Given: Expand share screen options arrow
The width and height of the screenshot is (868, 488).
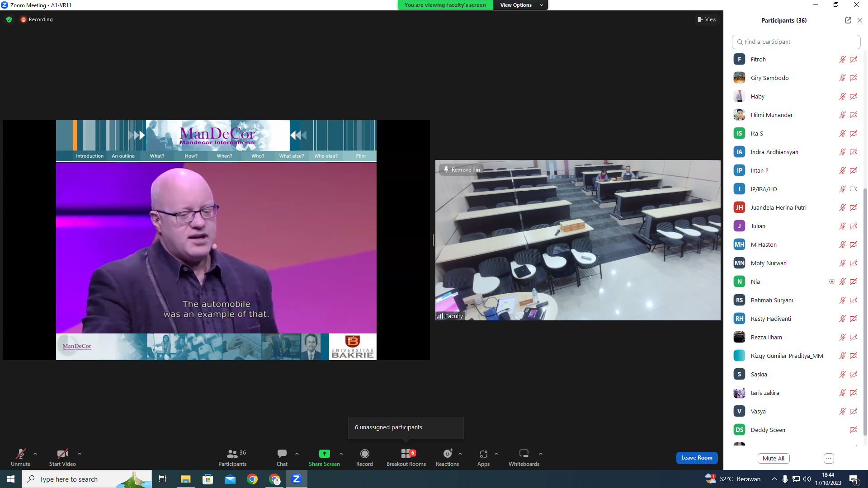Looking at the screenshot, I should click(x=341, y=454).
